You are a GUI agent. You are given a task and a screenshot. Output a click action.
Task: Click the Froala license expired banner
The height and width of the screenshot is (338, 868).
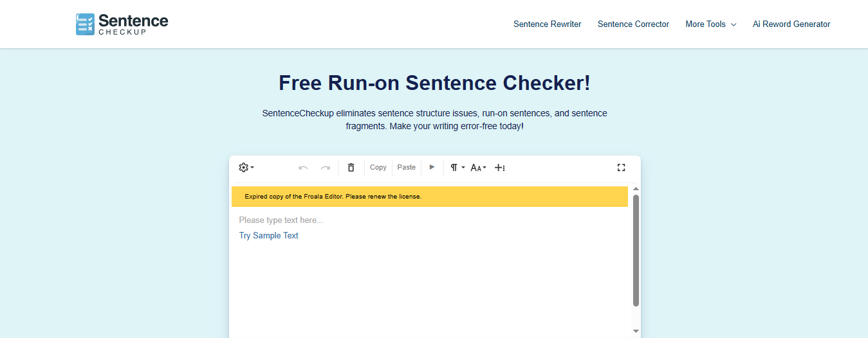pyautogui.click(x=430, y=197)
